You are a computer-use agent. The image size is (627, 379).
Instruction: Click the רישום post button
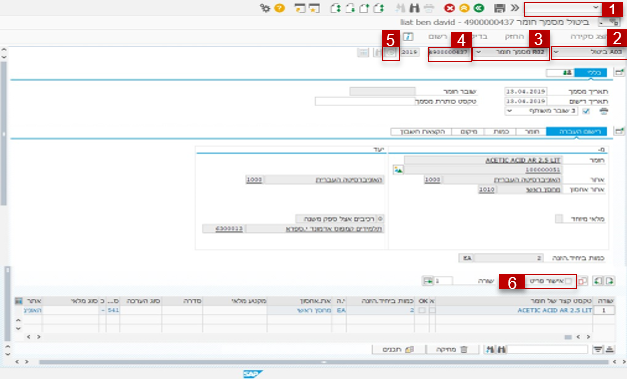tap(437, 37)
